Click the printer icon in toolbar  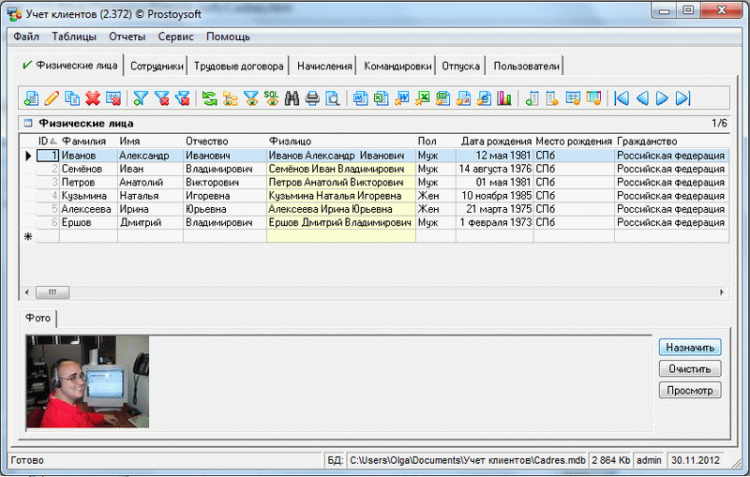312,98
